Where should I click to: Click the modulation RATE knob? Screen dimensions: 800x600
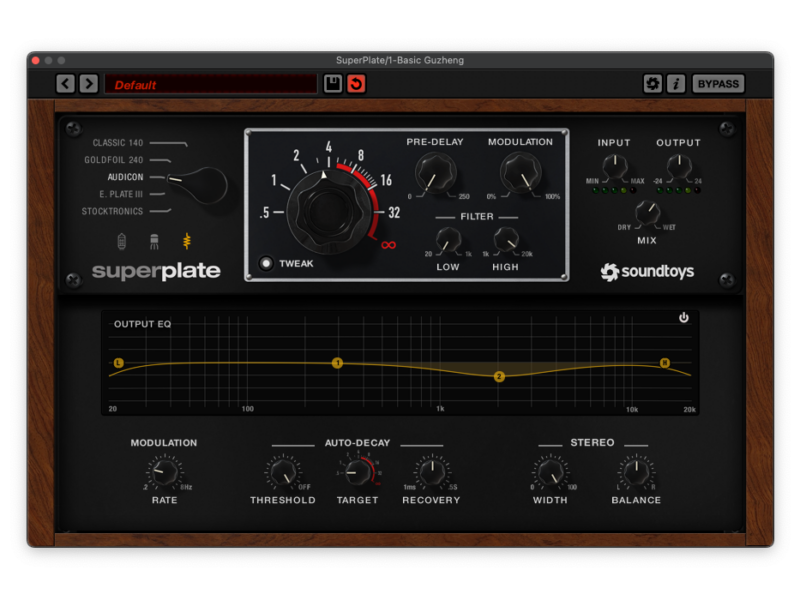[x=164, y=472]
